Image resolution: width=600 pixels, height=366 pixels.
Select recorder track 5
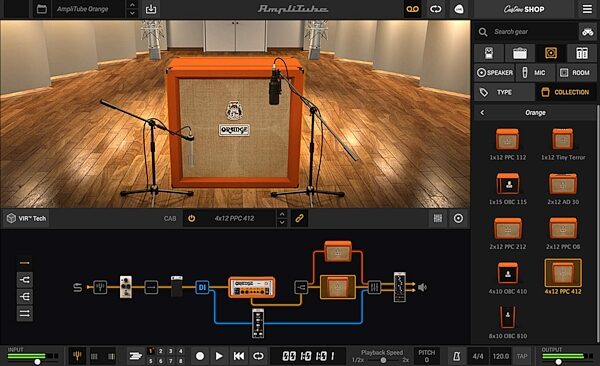[x=151, y=361]
